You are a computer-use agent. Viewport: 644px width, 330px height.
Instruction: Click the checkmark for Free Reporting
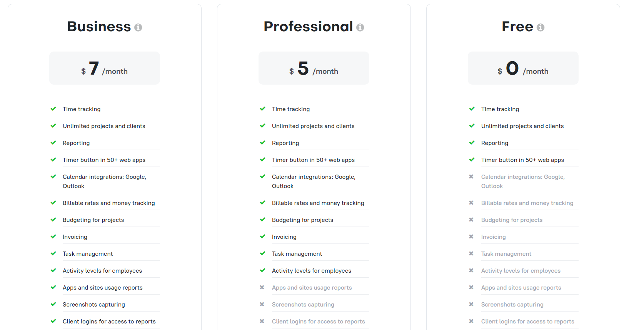coord(472,143)
